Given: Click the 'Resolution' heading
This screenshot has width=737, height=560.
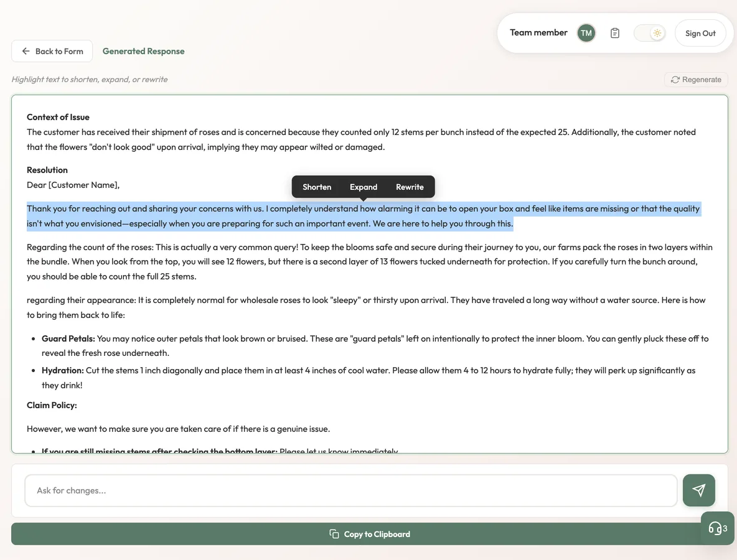Looking at the screenshot, I should pos(47,170).
